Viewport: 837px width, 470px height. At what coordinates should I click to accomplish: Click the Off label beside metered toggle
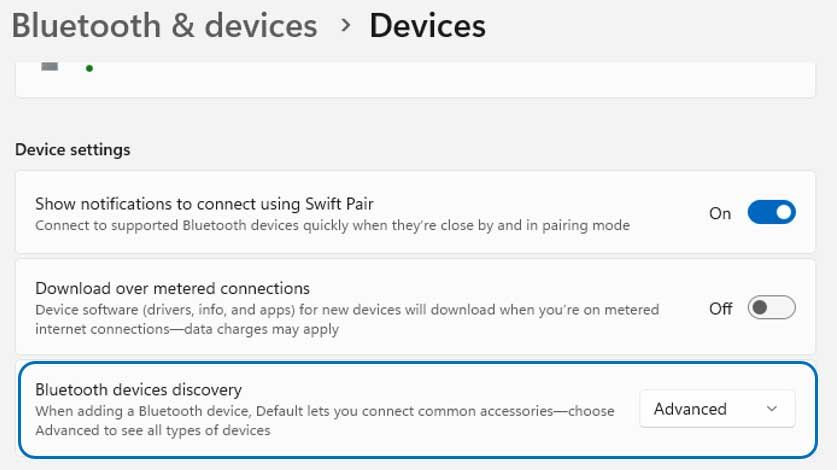(721, 308)
